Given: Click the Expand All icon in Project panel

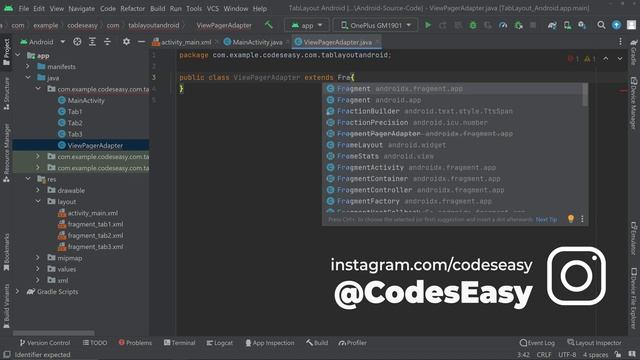Looking at the screenshot, I should click(x=92, y=42).
